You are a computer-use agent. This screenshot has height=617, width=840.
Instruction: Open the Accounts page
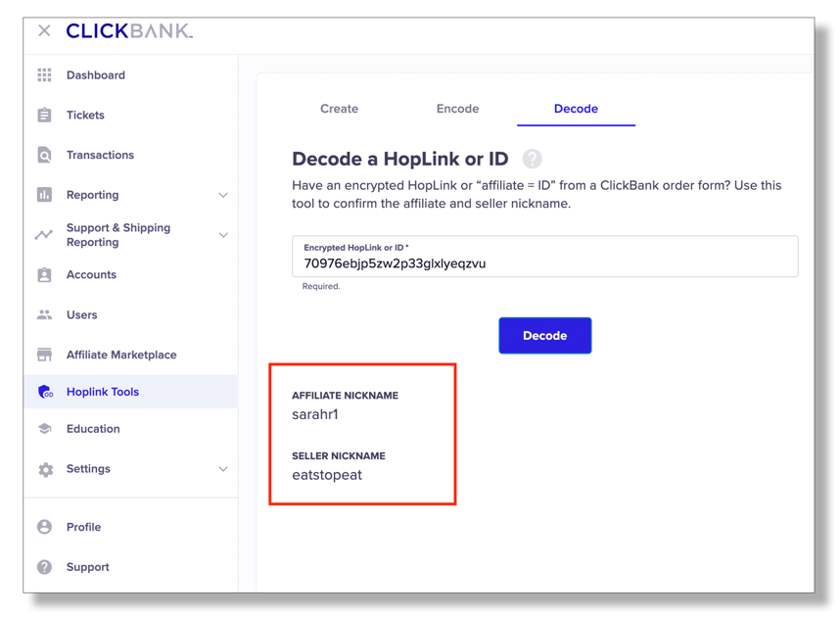[91, 274]
